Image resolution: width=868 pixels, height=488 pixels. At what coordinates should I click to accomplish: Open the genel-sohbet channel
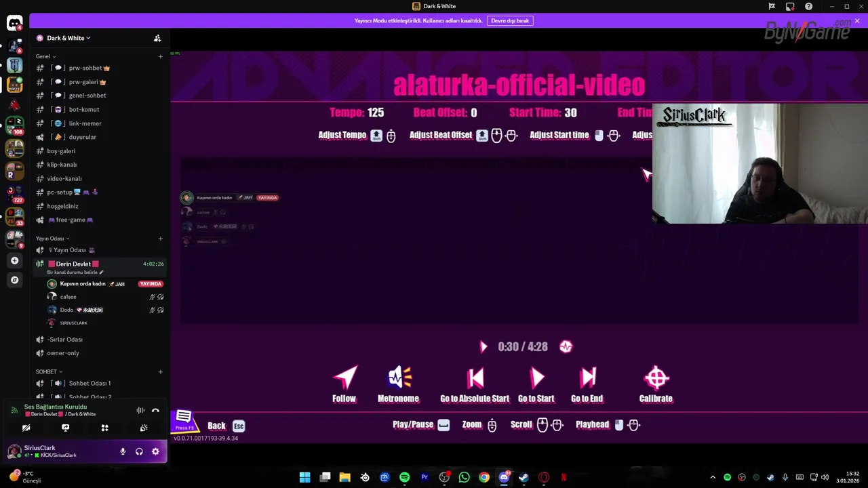(100, 96)
